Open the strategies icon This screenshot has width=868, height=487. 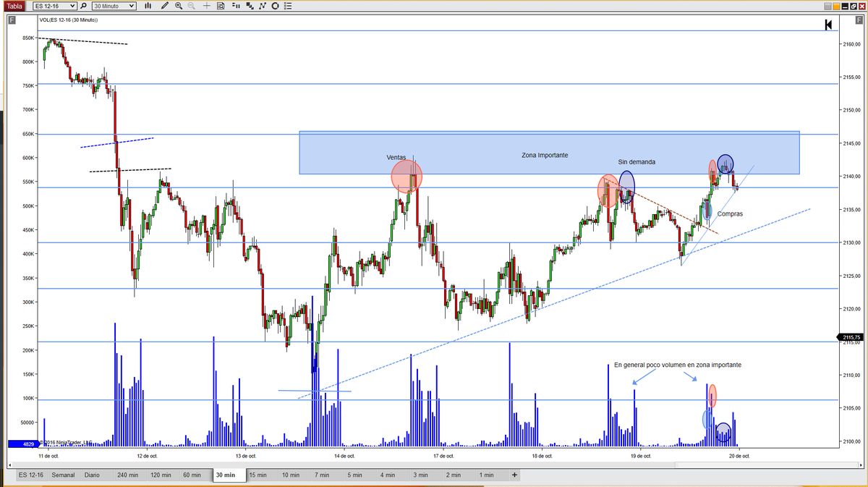pos(263,6)
